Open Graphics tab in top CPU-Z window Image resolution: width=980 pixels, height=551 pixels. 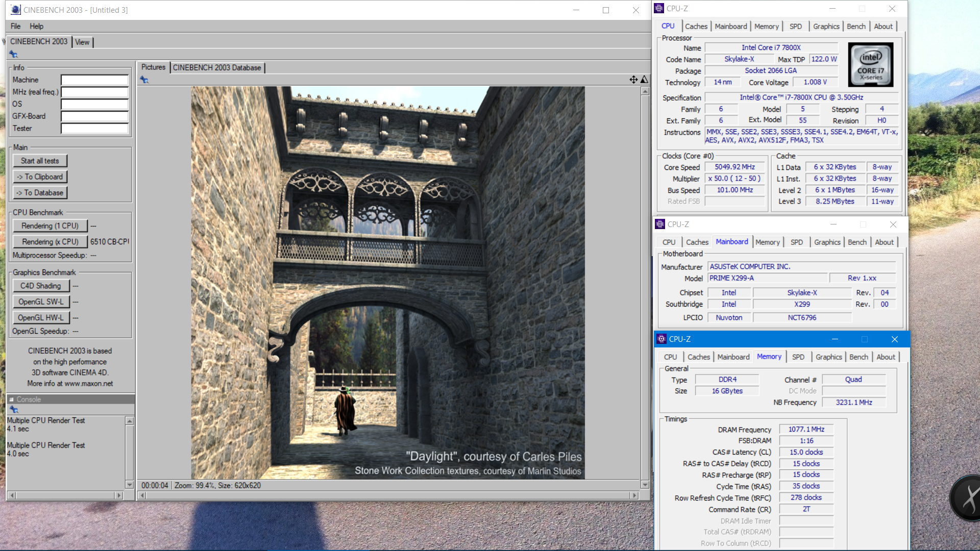[826, 27]
